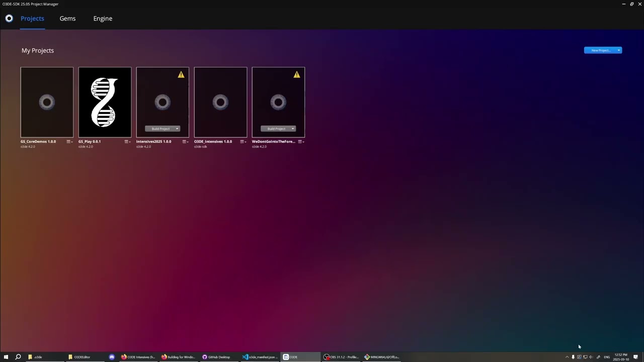Expand the New Project dropdown arrow

point(619,50)
